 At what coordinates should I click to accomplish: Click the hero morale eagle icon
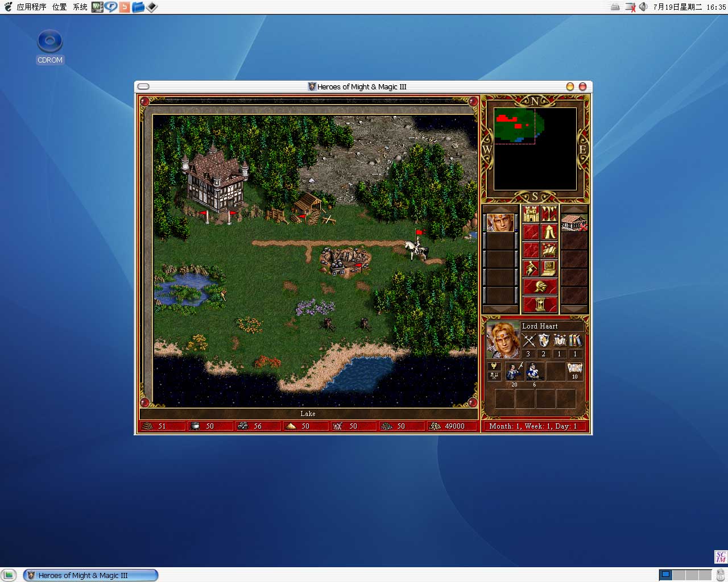[x=494, y=367]
